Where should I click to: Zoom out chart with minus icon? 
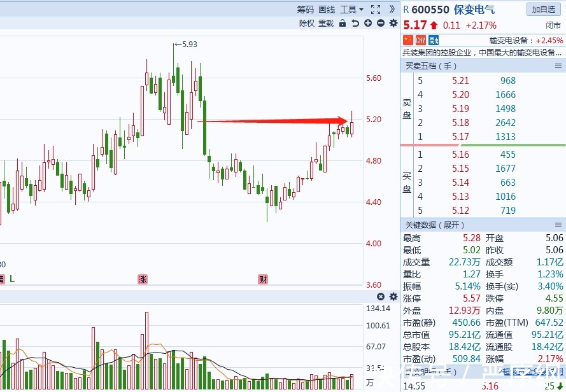pyautogui.click(x=381, y=24)
